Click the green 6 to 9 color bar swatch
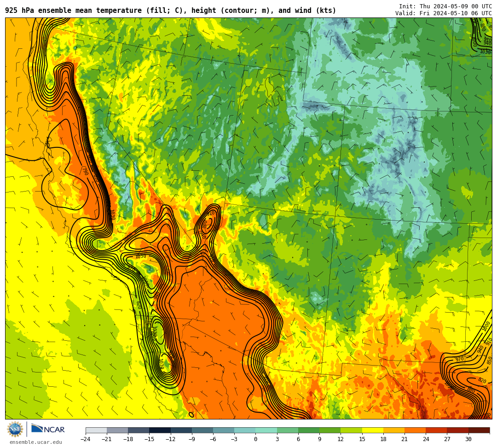Image resolution: width=497 pixels, height=448 pixels. tap(309, 430)
